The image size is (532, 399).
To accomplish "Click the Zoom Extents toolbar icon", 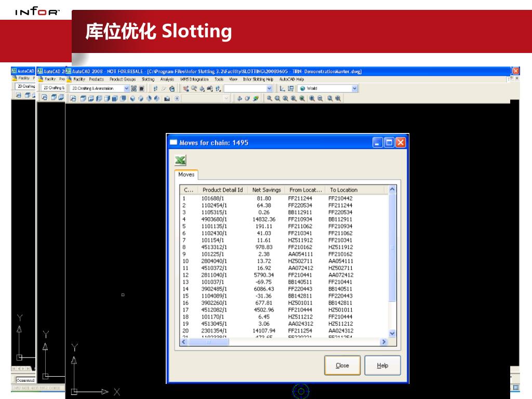I will (x=338, y=98).
